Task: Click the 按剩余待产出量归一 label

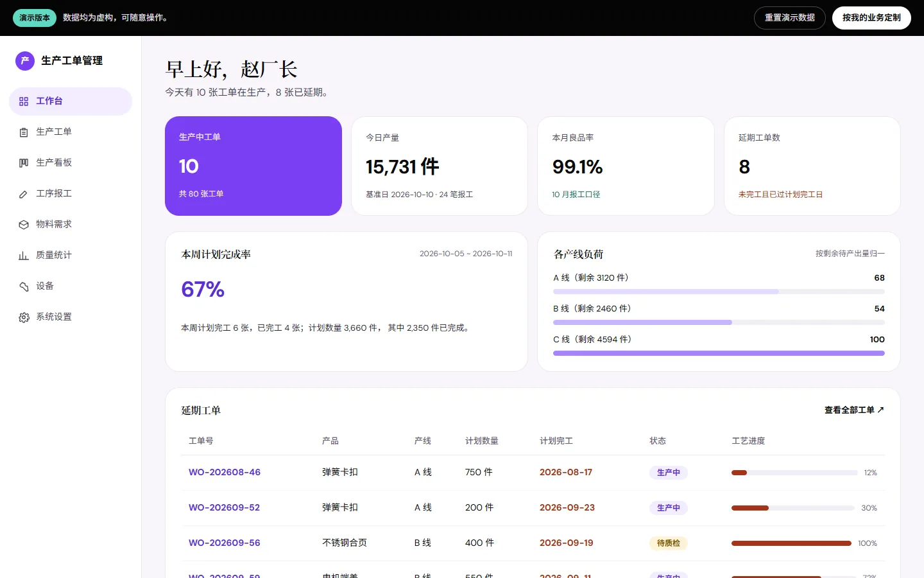Action: (850, 254)
